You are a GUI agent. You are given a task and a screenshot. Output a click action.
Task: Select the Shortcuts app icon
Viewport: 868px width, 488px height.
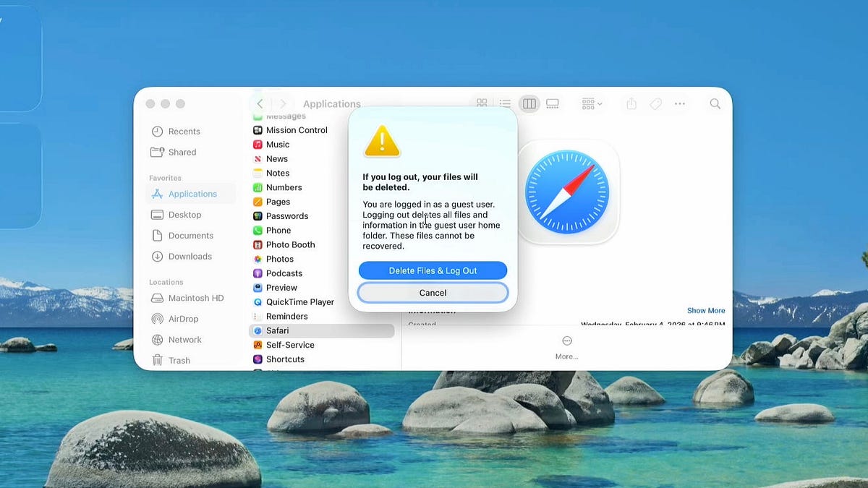[258, 359]
